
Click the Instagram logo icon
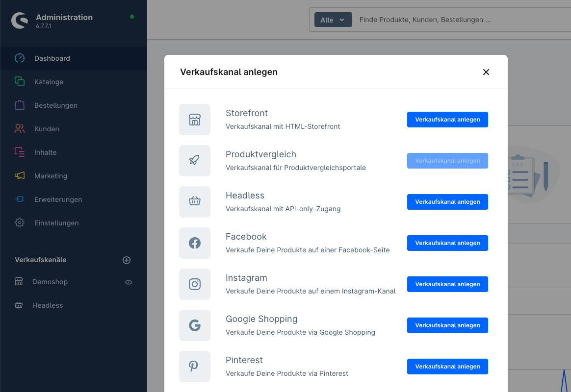[x=195, y=284]
